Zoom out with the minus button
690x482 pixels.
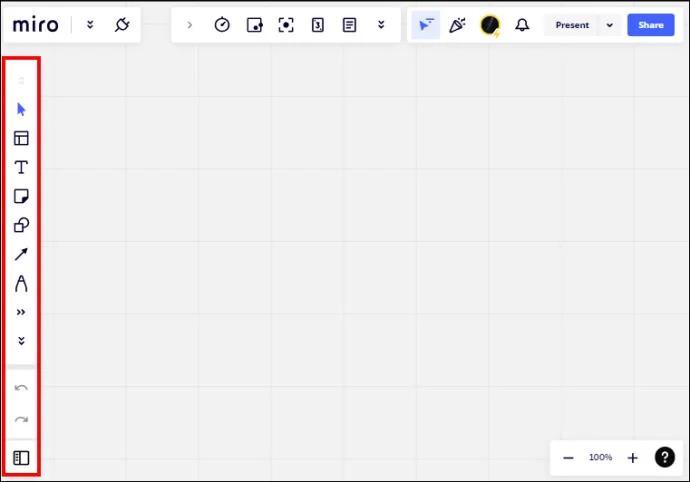pos(568,458)
